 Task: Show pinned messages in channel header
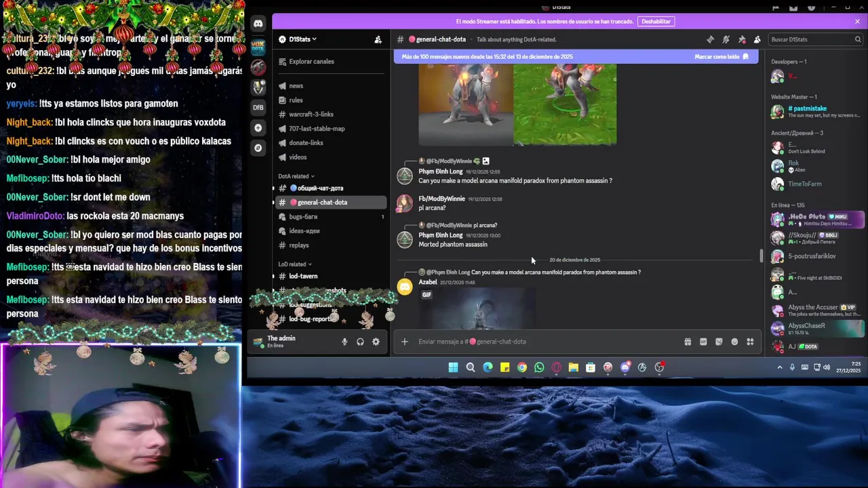pyautogui.click(x=741, y=39)
